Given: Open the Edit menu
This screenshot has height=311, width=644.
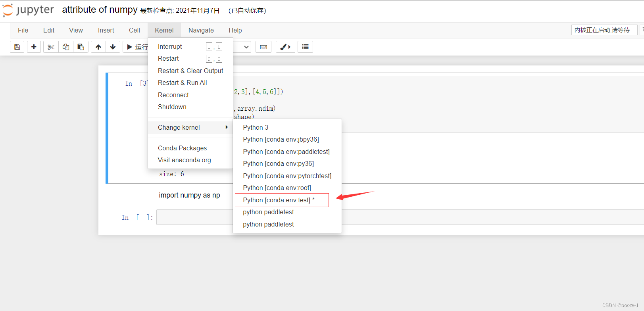Looking at the screenshot, I should (x=49, y=30).
